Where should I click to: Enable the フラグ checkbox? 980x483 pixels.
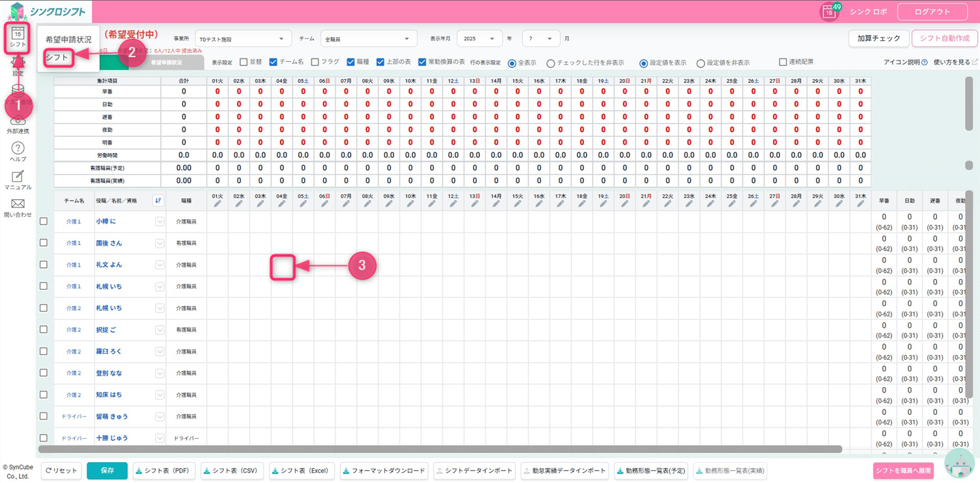314,62
